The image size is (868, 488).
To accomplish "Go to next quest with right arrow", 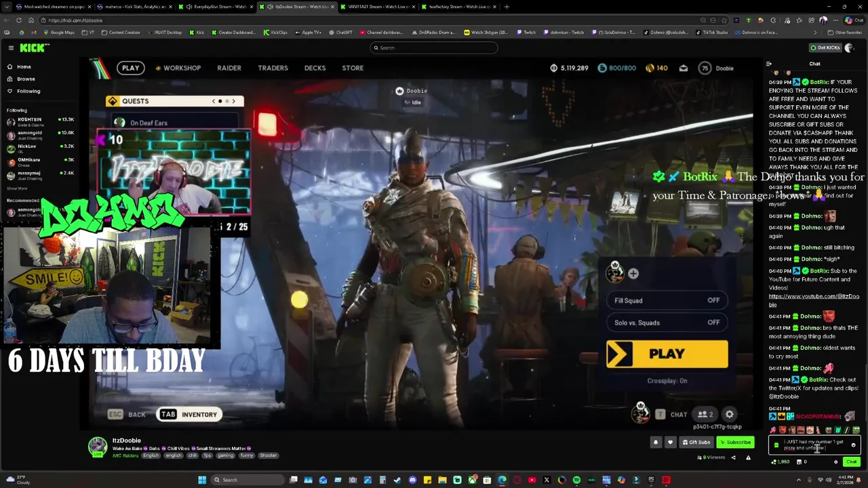I will (x=234, y=101).
